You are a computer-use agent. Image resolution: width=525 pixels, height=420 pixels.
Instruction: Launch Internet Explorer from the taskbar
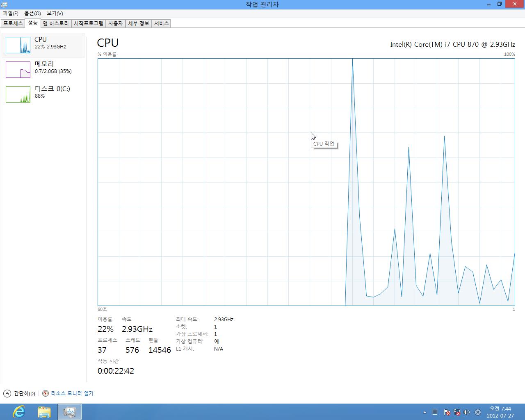(x=19, y=411)
